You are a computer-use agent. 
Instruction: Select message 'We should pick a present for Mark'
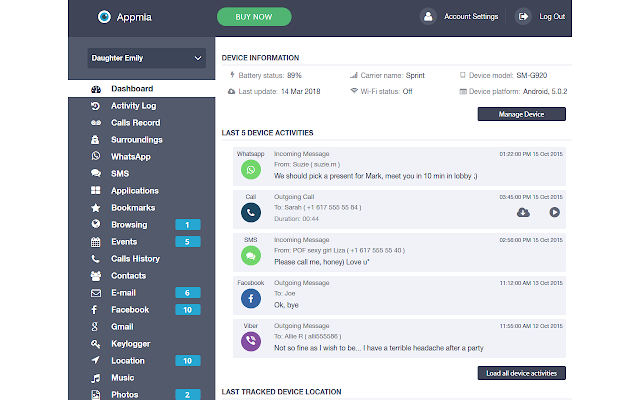(x=376, y=176)
